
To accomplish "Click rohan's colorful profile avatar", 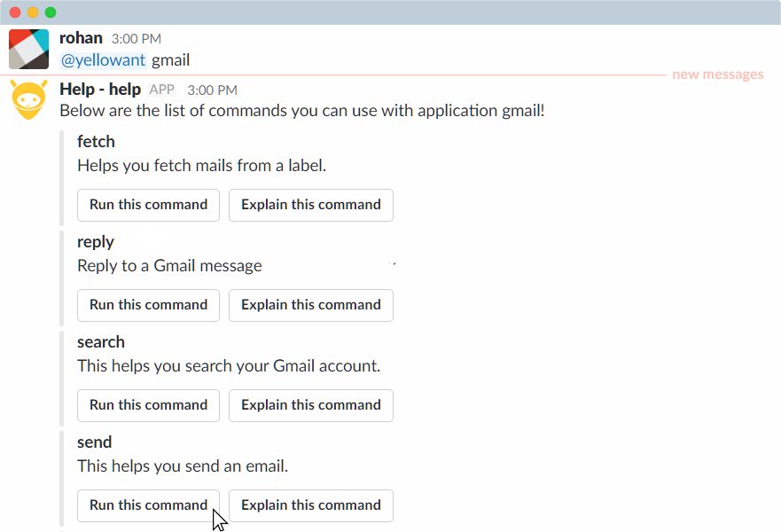I will coord(29,49).
